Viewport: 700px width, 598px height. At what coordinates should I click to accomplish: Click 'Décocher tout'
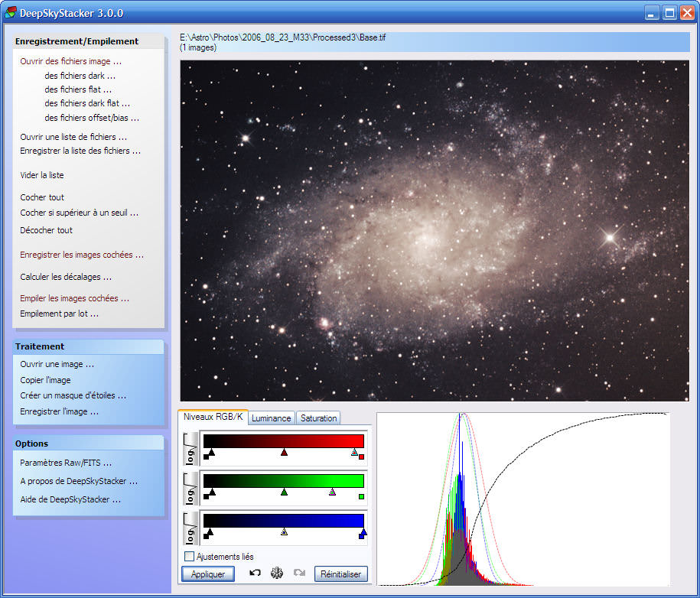pyautogui.click(x=46, y=230)
